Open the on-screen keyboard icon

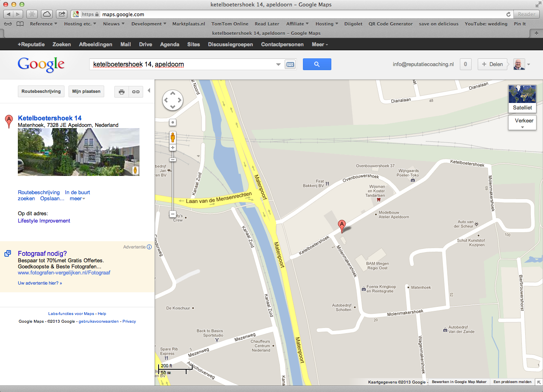290,64
